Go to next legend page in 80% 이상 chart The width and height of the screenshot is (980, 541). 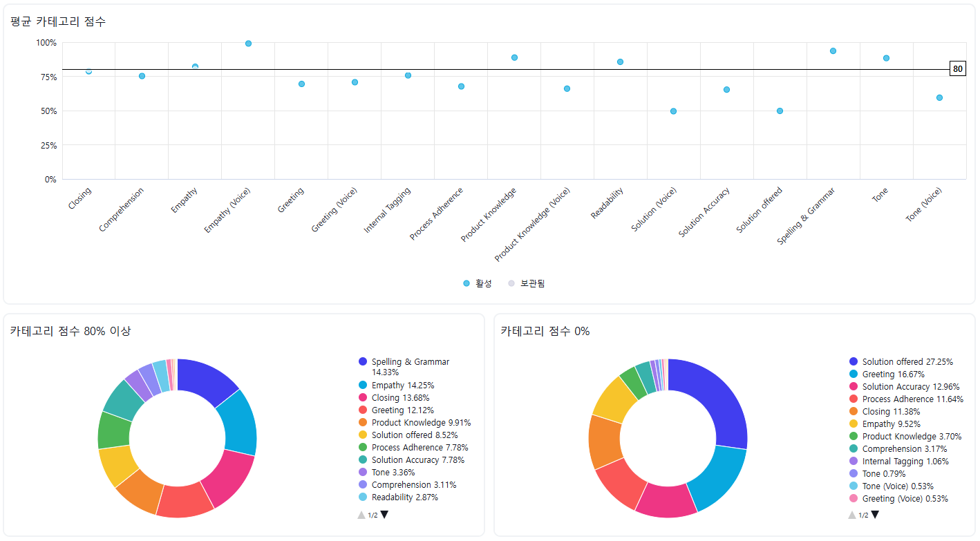coord(384,515)
